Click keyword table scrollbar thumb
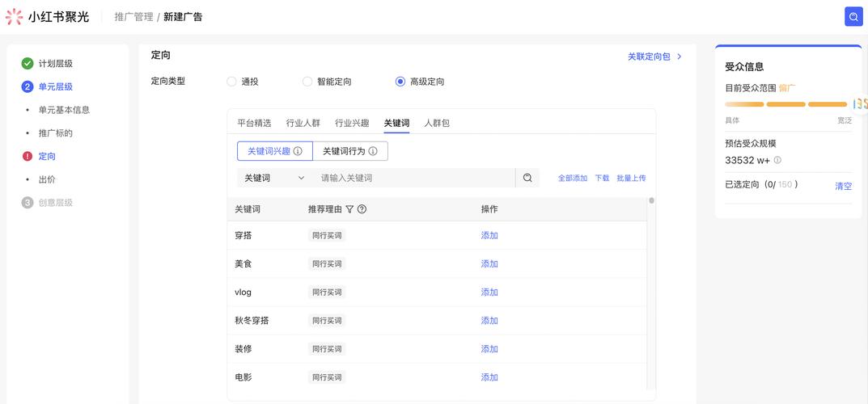 point(651,200)
